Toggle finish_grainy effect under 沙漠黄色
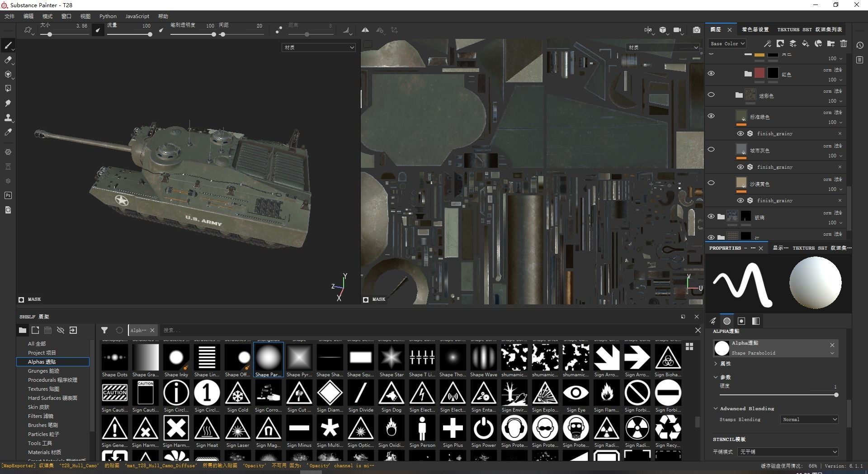This screenshot has width=868, height=474. (x=740, y=200)
